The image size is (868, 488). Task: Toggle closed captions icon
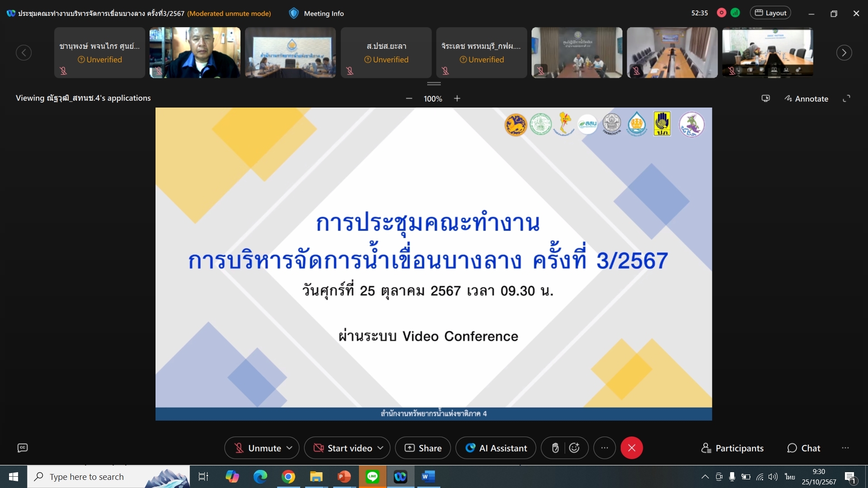[x=23, y=448]
